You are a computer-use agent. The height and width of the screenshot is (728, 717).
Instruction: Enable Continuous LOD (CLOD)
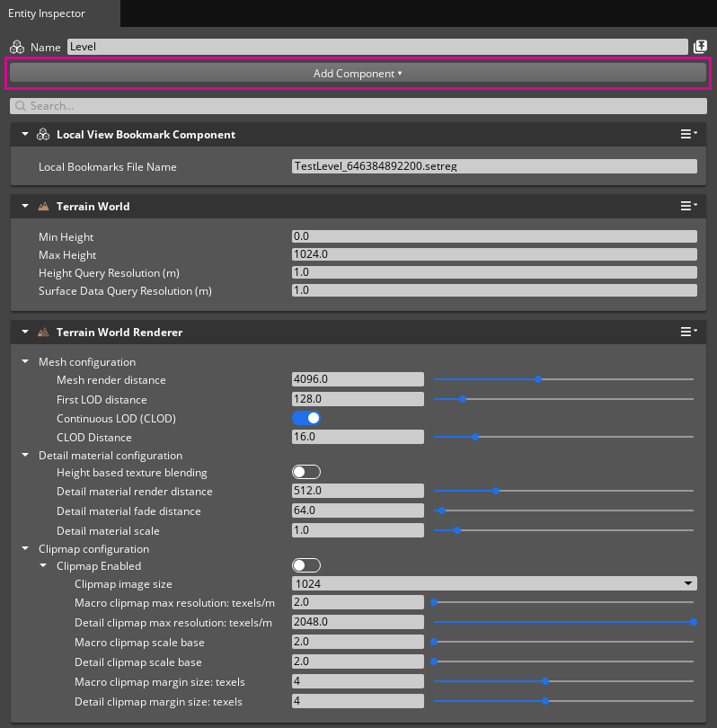point(305,418)
